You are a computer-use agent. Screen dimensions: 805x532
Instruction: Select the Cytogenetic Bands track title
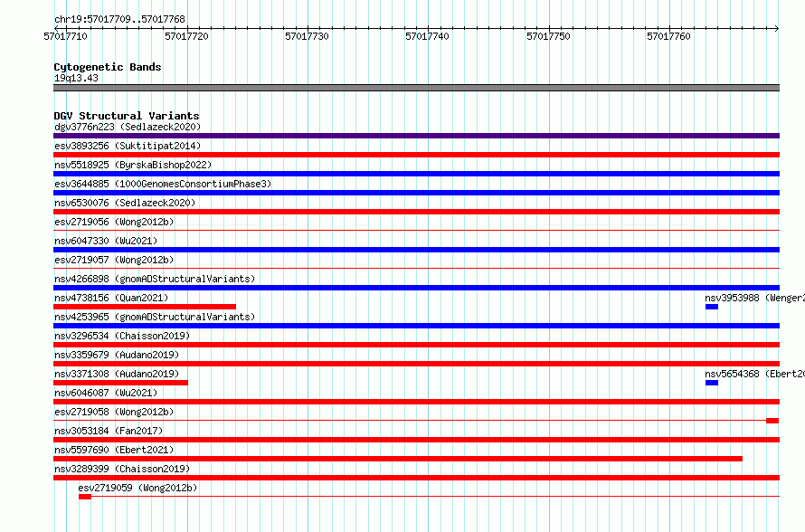(x=108, y=67)
